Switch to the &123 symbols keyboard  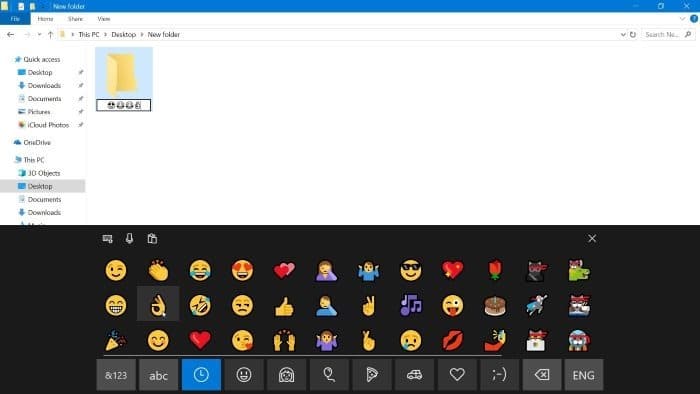tap(116, 375)
